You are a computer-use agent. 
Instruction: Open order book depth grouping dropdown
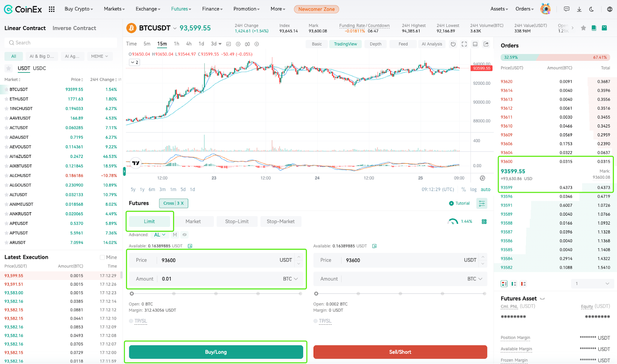click(592, 284)
